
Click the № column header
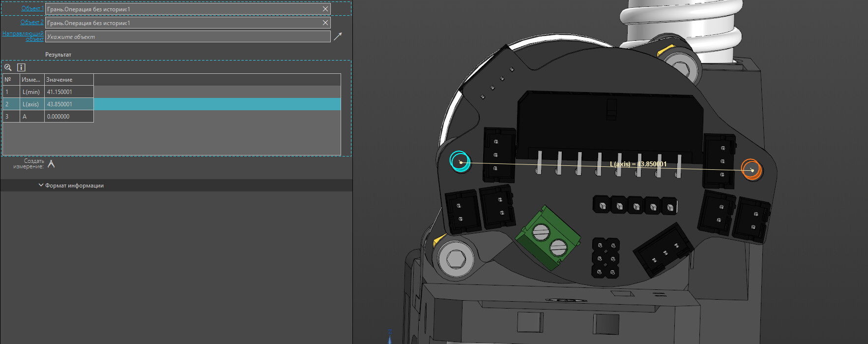(x=11, y=80)
